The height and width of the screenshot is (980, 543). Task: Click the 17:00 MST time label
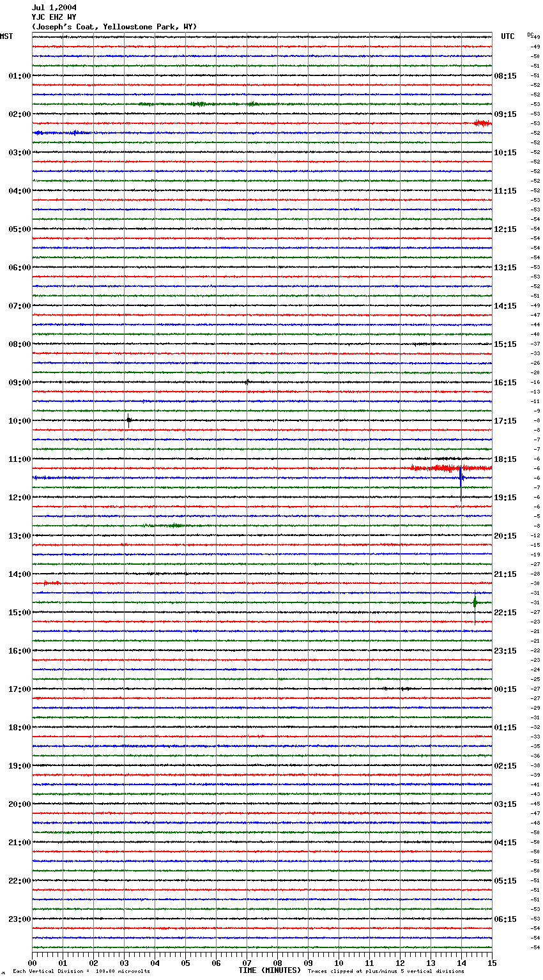click(20, 689)
